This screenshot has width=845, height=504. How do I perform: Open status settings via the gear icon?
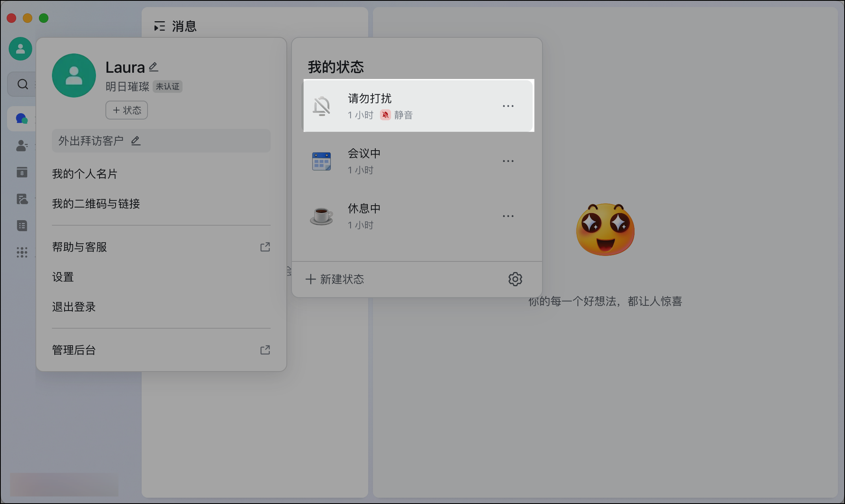[515, 279]
